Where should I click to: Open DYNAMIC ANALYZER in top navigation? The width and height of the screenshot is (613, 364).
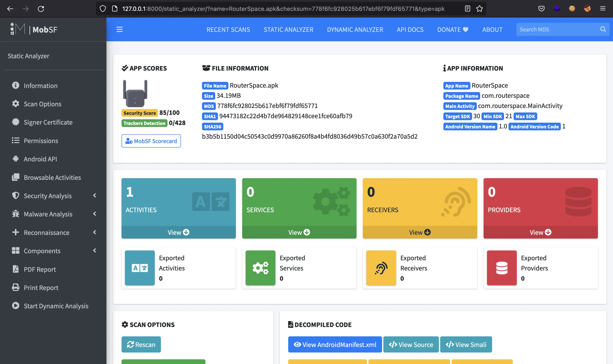click(355, 29)
